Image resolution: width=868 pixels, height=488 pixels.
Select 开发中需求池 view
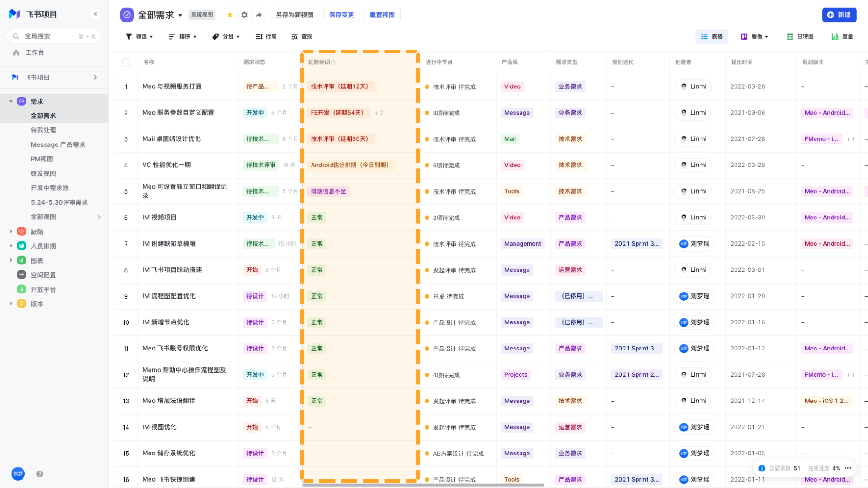click(50, 188)
